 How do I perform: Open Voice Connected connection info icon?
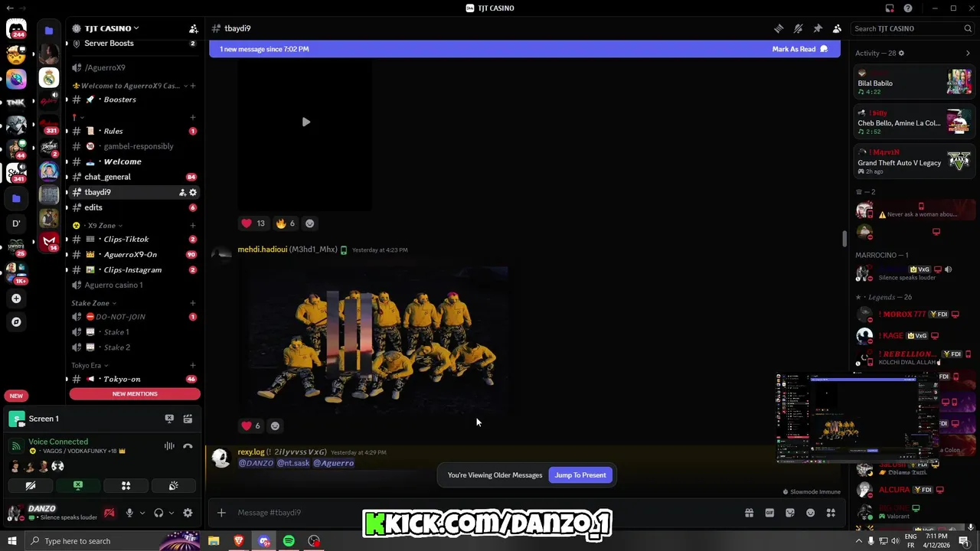[15, 446]
